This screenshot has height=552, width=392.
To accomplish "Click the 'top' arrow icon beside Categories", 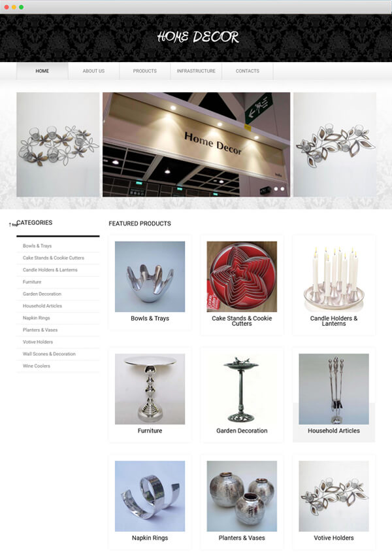I will (12, 224).
